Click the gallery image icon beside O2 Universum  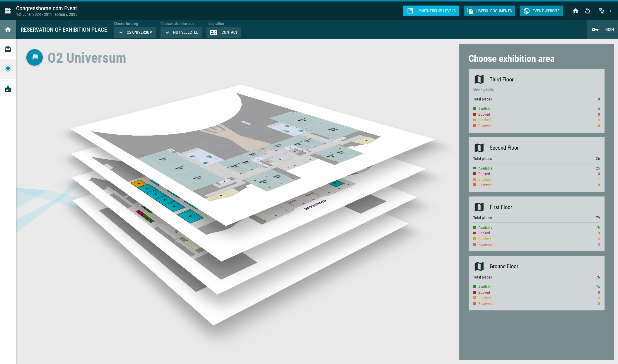click(35, 57)
